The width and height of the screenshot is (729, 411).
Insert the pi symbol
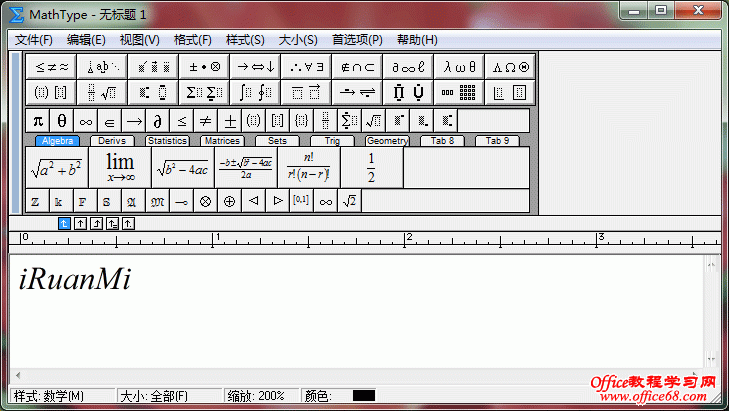click(x=38, y=121)
